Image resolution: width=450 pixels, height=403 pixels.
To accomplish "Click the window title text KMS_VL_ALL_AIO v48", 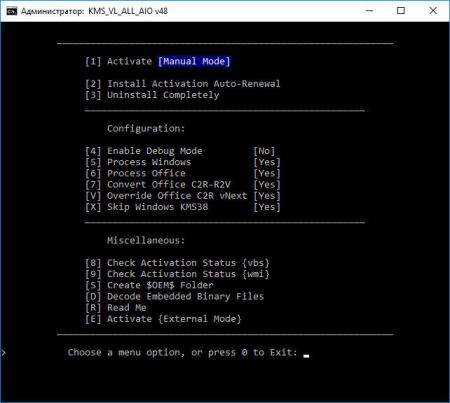I will click(128, 11).
